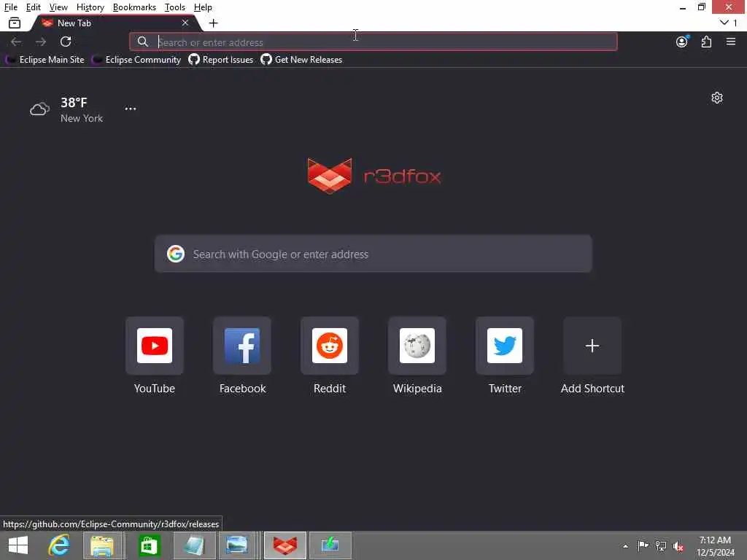
Task: Open the Tools menu
Action: coord(175,7)
